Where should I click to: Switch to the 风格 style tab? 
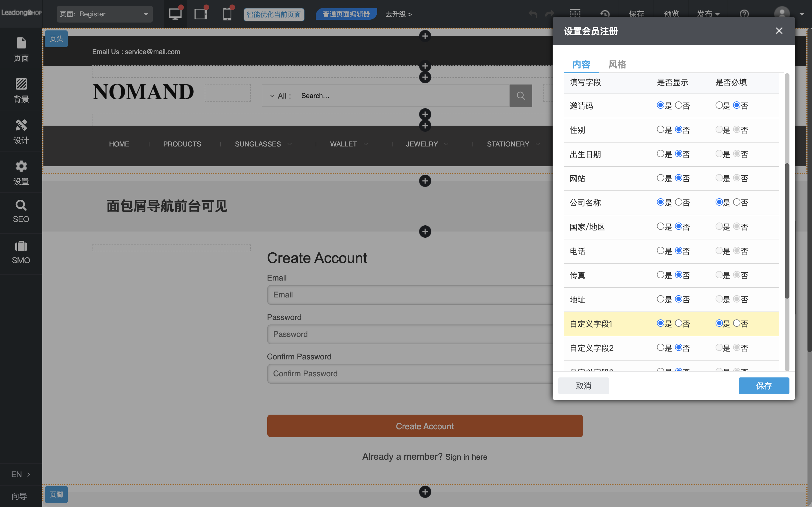pyautogui.click(x=617, y=64)
